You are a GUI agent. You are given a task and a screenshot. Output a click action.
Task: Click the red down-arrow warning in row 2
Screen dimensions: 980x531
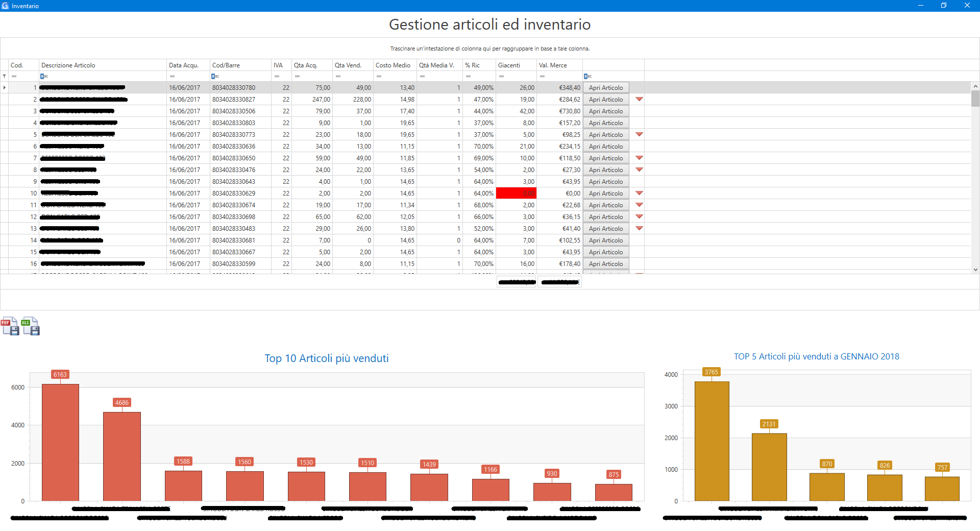[639, 100]
